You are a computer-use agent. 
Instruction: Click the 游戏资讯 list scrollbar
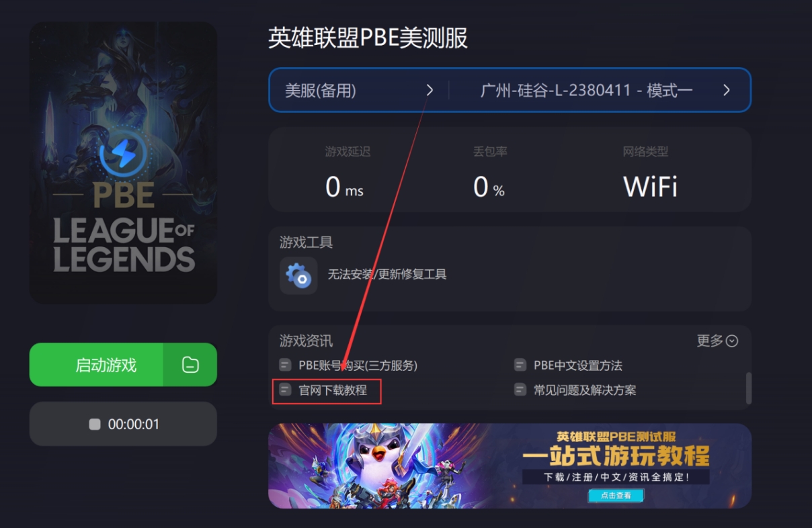pyautogui.click(x=749, y=388)
